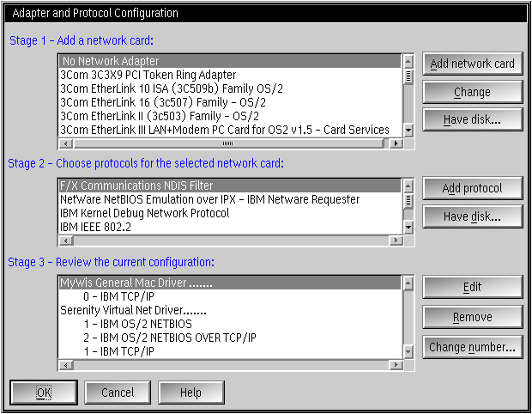Open Have disk for protocols
The height and width of the screenshot is (414, 532).
click(472, 216)
